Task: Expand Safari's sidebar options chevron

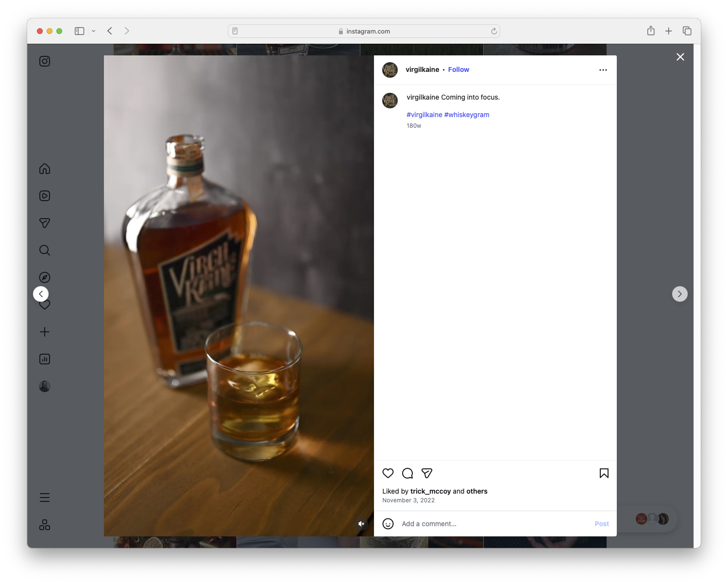Action: [x=94, y=31]
